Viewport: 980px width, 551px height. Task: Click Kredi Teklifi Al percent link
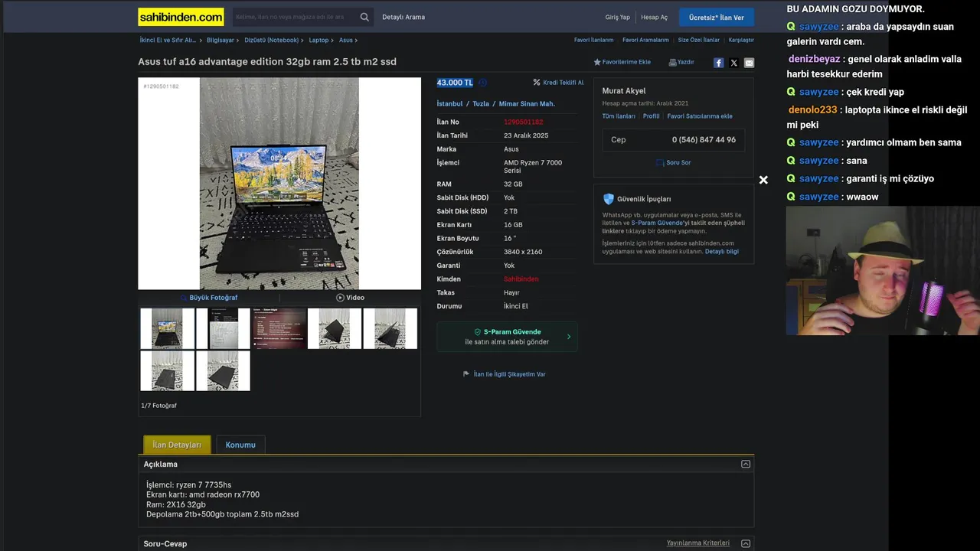[558, 83]
